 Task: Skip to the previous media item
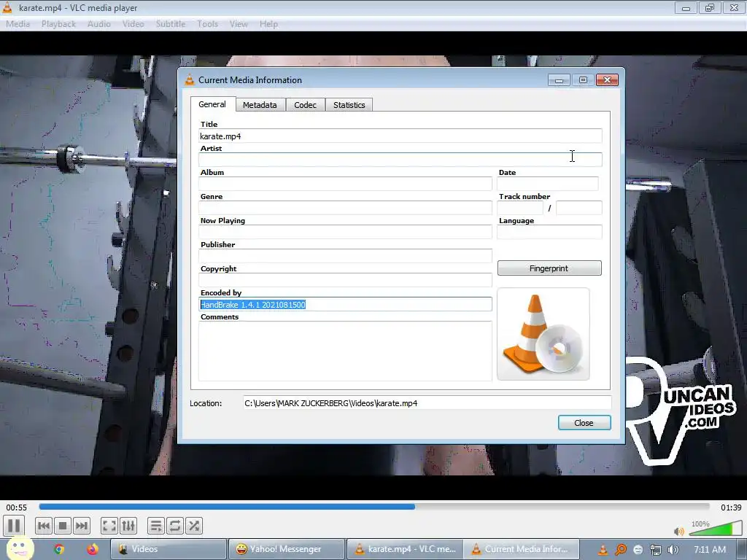click(x=43, y=526)
